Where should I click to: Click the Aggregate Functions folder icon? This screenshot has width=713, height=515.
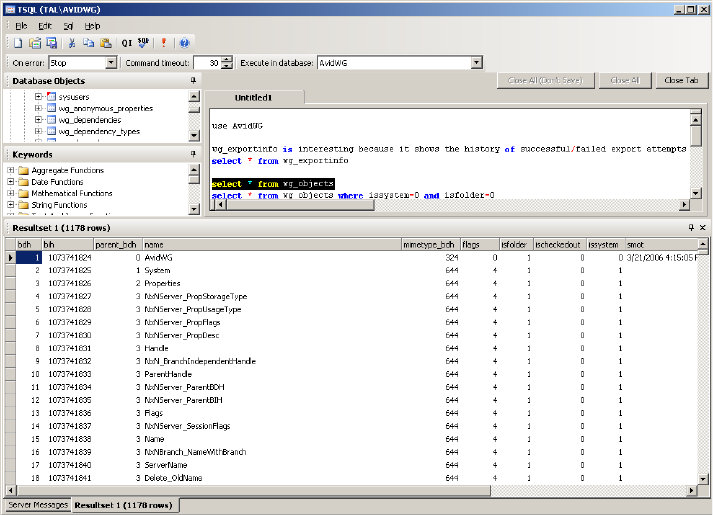coord(24,170)
